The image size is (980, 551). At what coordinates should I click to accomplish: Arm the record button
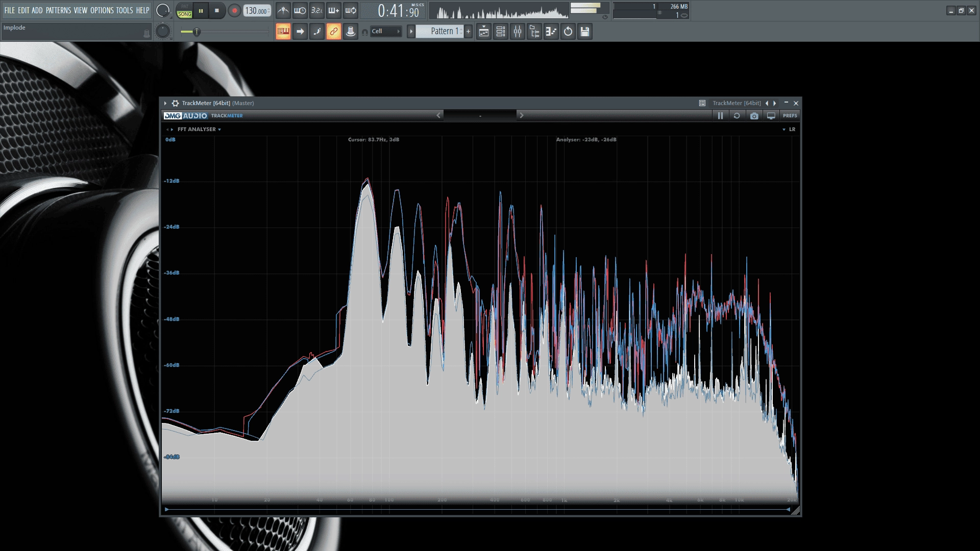coord(234,11)
